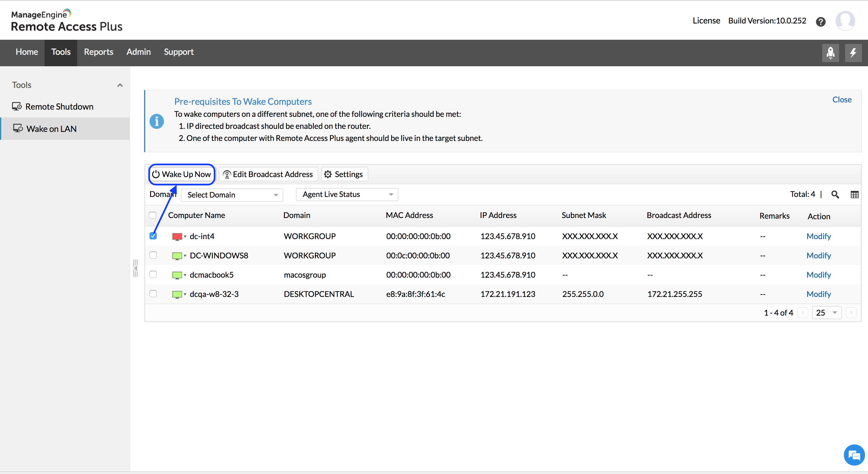
Task: Click the rocket quick launch icon
Action: point(830,53)
